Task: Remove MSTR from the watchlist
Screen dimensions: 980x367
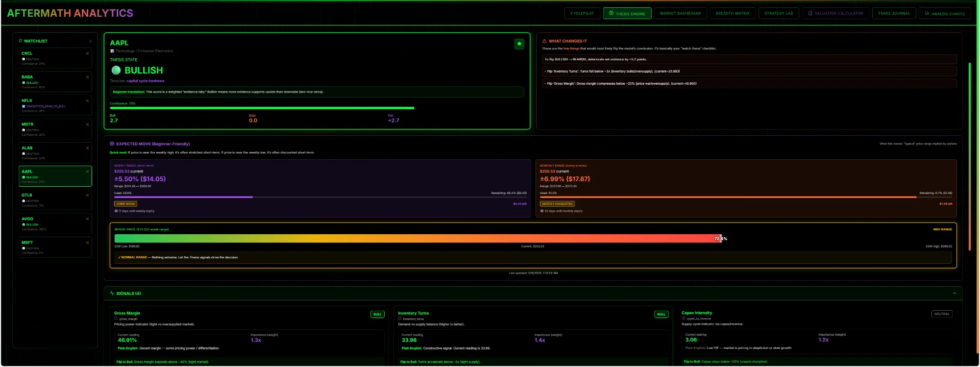Action: [88, 124]
